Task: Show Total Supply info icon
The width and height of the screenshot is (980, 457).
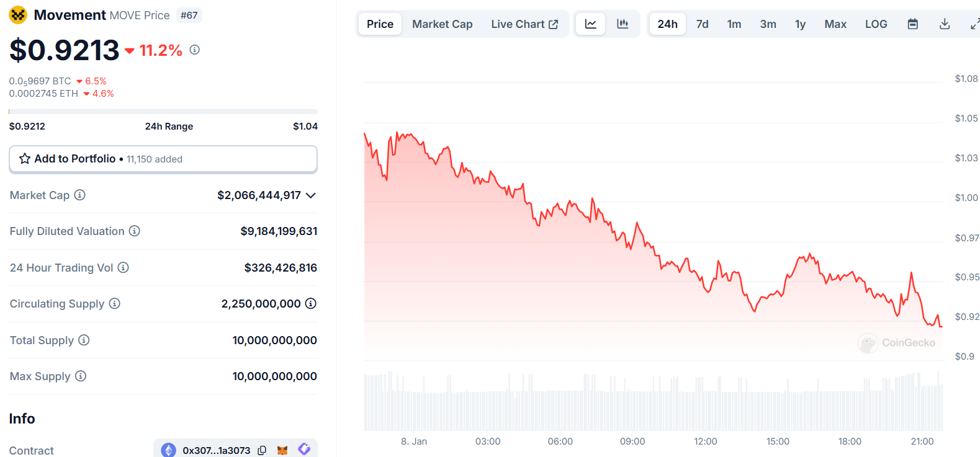Action: pos(84,340)
